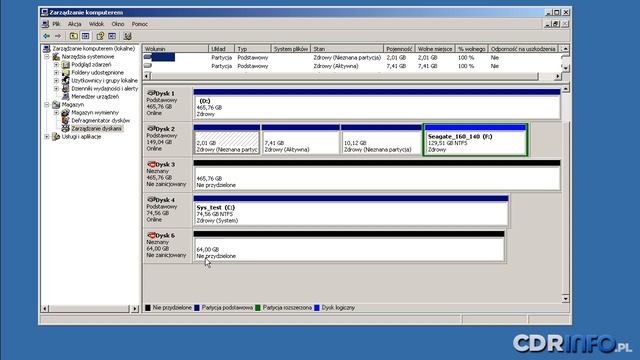
Task: Click the volume list horizontal scrollbar right arrow
Action: point(558,76)
